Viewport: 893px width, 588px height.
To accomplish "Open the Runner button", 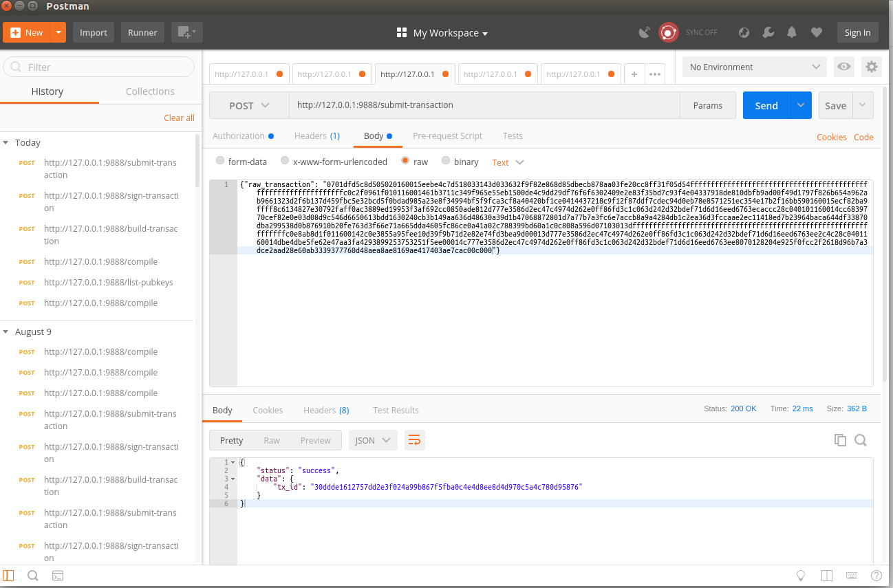I will (x=142, y=32).
